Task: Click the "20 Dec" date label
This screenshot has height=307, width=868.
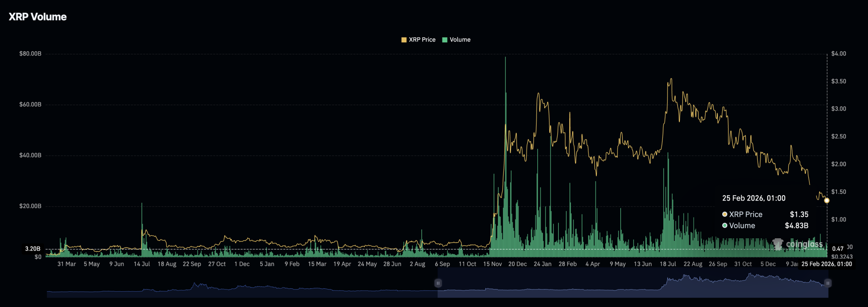Action: 517,264
